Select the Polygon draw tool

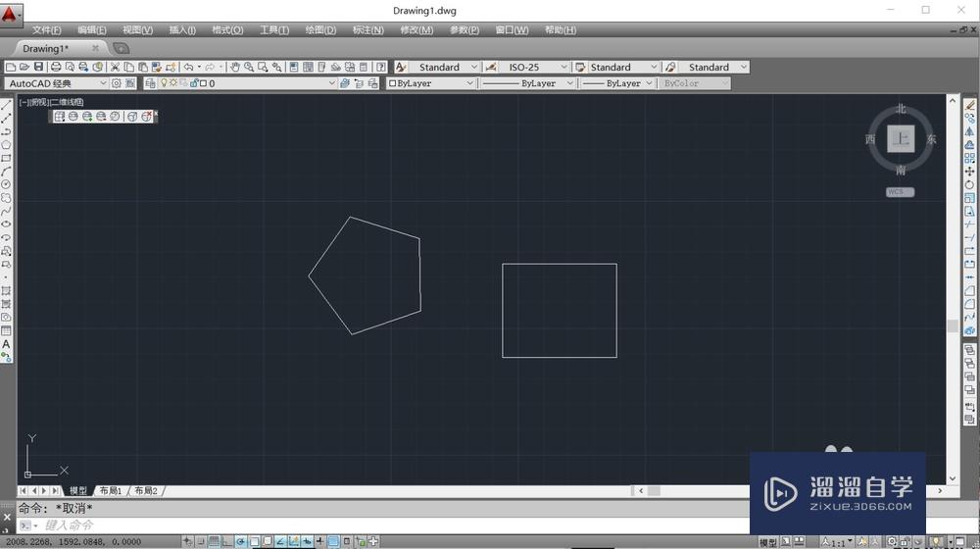pyautogui.click(x=6, y=144)
